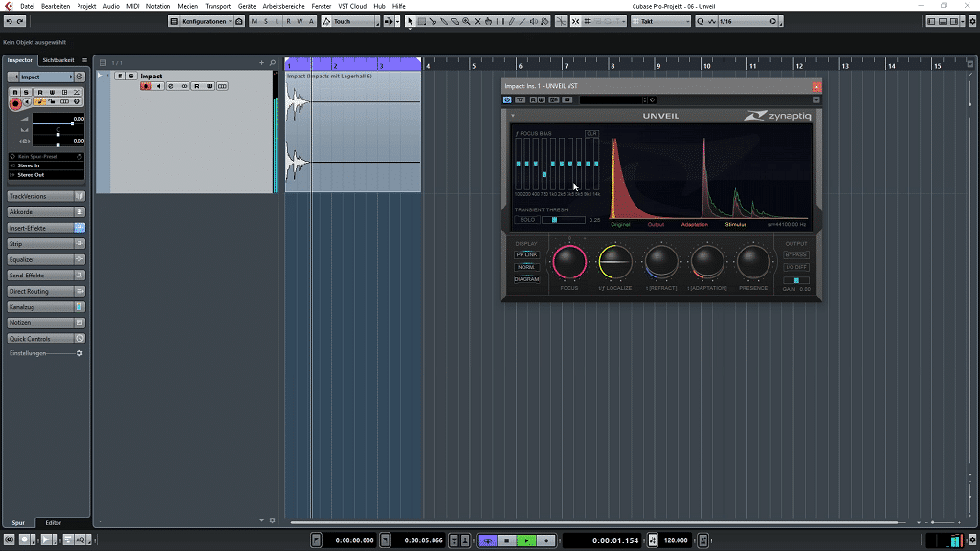980x551 pixels.
Task: Click the Transient Thresh slider handle
Action: click(x=554, y=220)
